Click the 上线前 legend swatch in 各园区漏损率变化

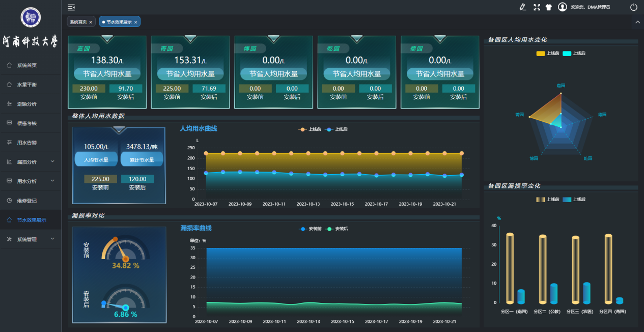(x=540, y=200)
